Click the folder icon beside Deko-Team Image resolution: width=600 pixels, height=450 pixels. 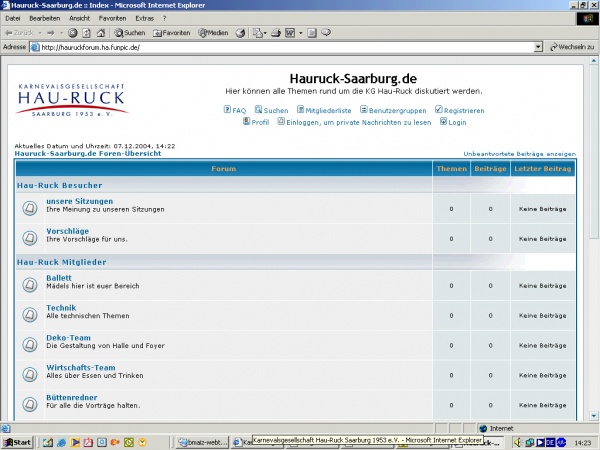(x=29, y=345)
